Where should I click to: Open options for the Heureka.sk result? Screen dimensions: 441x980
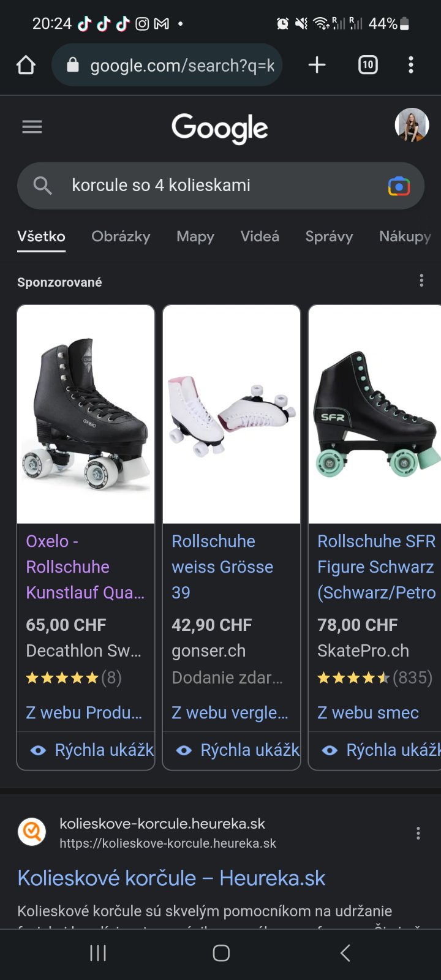click(x=418, y=833)
